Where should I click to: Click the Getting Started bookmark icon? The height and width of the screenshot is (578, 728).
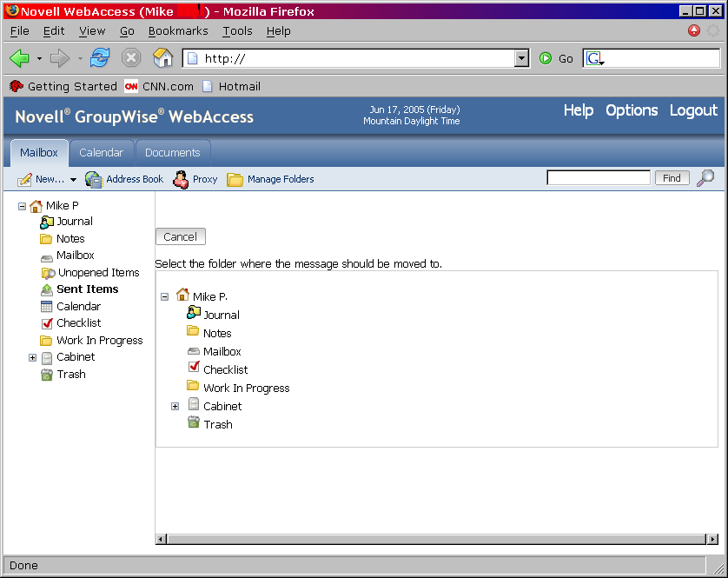(x=17, y=86)
